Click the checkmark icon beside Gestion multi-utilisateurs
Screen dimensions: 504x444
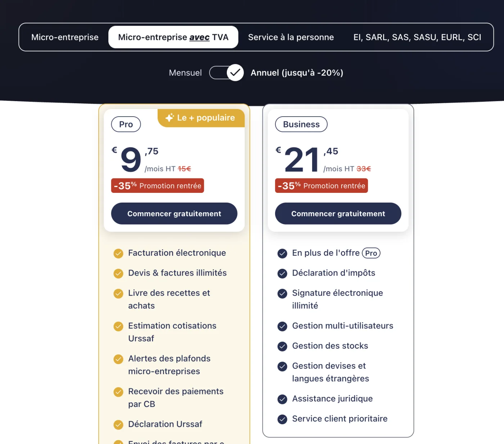pyautogui.click(x=283, y=326)
